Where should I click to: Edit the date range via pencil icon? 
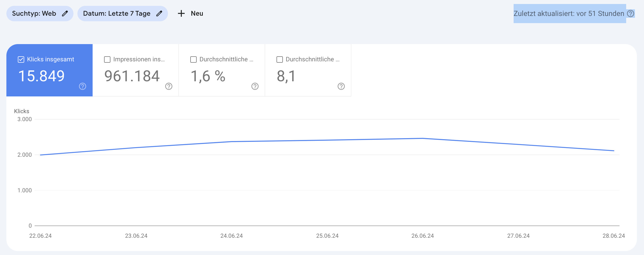pos(159,13)
